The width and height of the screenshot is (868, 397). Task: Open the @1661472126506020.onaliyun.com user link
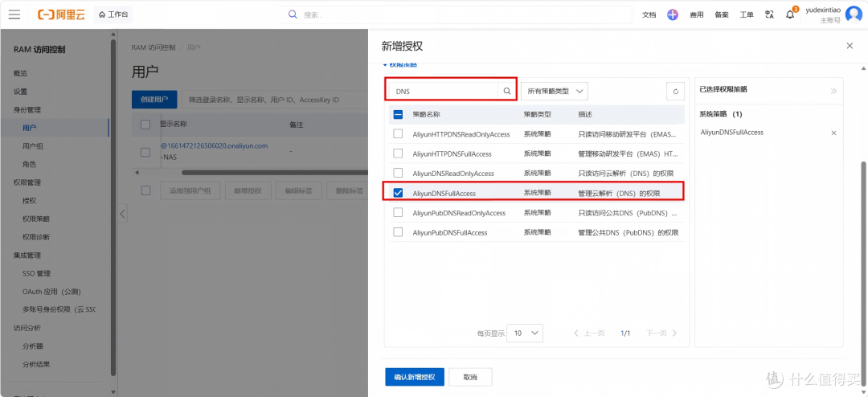[215, 146]
